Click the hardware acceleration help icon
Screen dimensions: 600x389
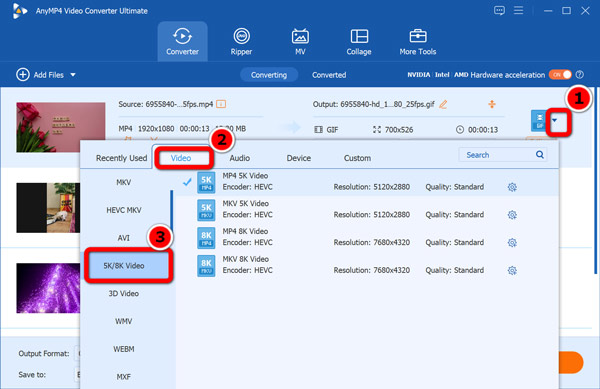(x=580, y=75)
